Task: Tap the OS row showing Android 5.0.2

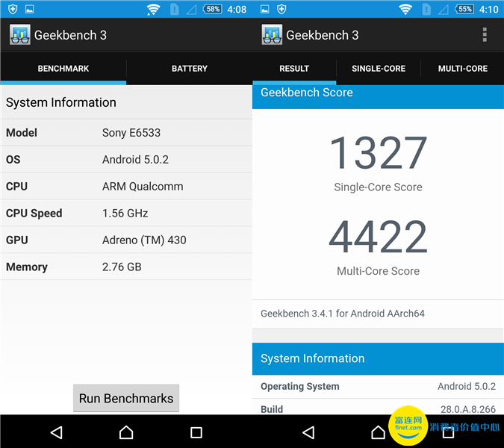Action: (x=126, y=159)
